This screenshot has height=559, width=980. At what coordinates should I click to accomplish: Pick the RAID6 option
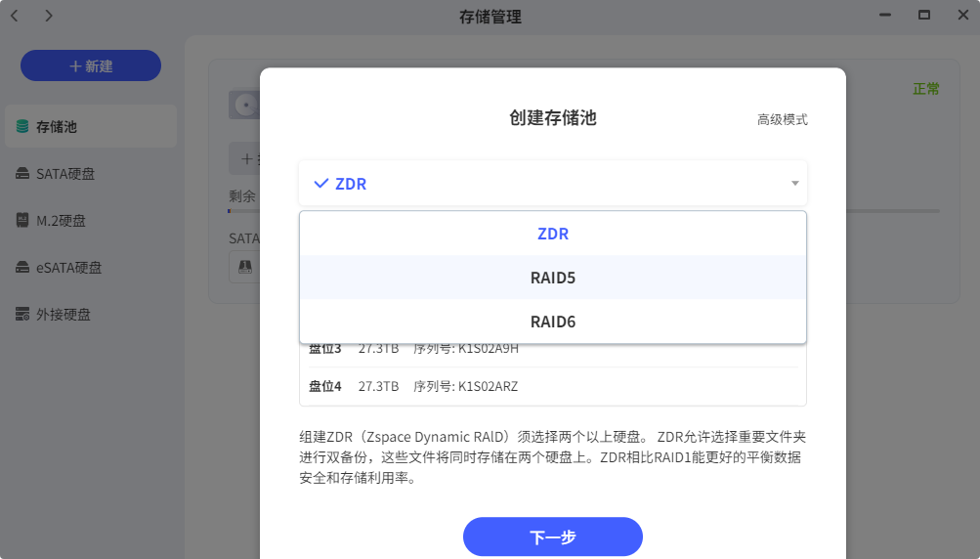(552, 322)
